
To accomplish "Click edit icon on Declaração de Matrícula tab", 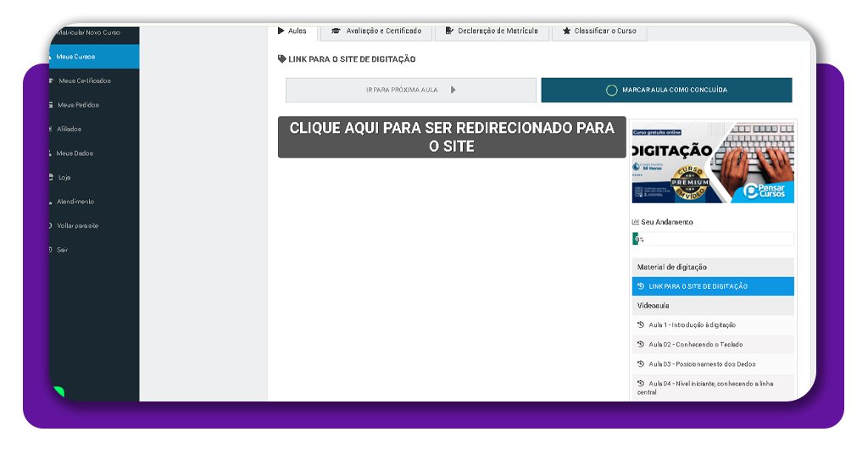I will (x=449, y=31).
